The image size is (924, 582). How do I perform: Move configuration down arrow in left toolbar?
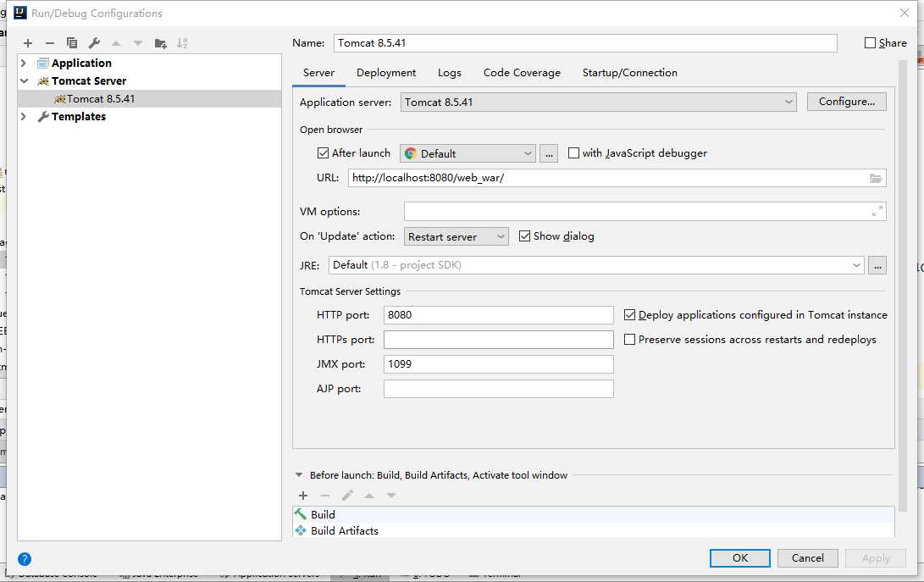(138, 43)
